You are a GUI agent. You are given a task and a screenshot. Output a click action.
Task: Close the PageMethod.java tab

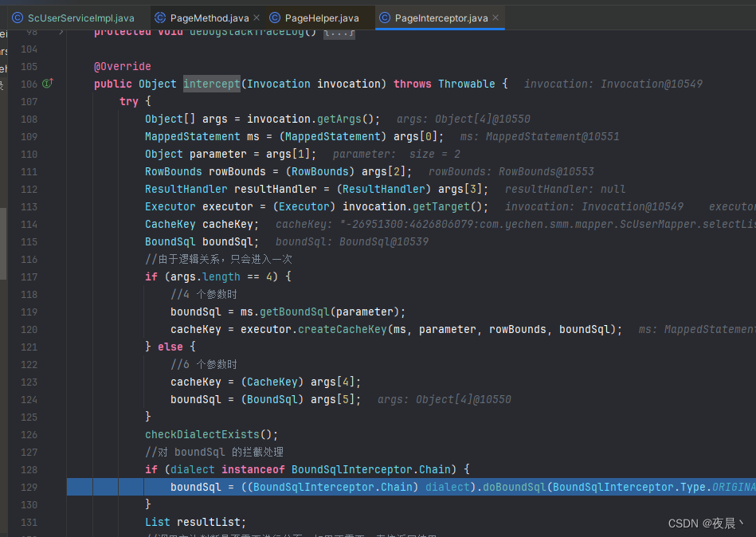(257, 18)
